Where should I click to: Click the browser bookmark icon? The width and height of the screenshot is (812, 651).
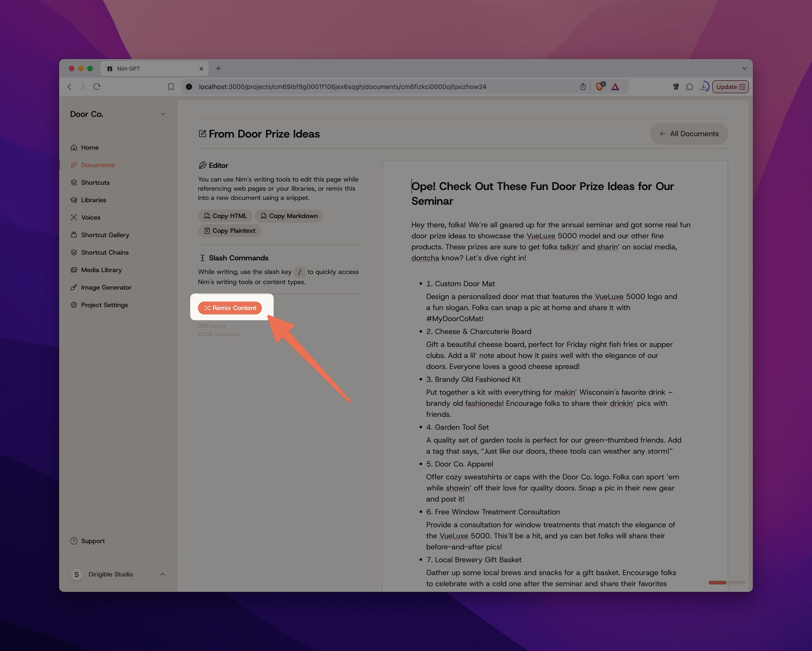pos(171,86)
